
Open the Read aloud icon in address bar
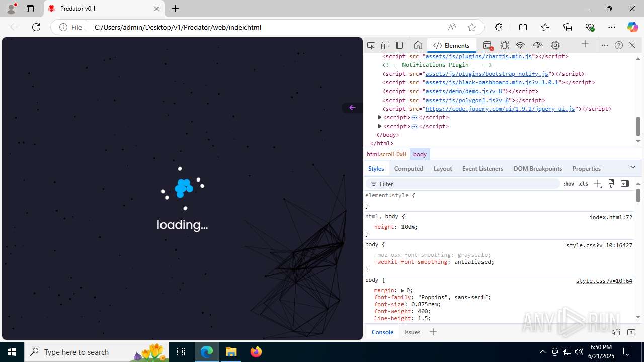point(452,27)
